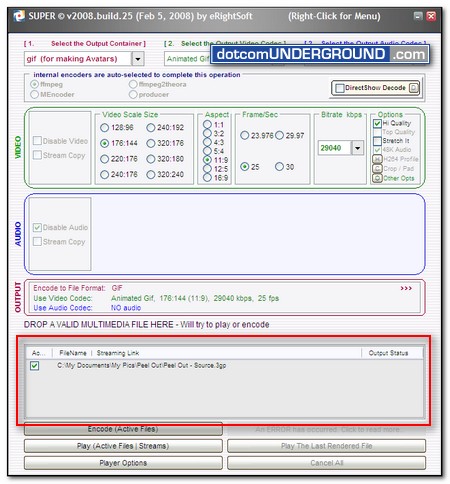This screenshot has width=450, height=484.
Task: Select the Peel Out - Source.3gp file row
Action: click(224, 366)
